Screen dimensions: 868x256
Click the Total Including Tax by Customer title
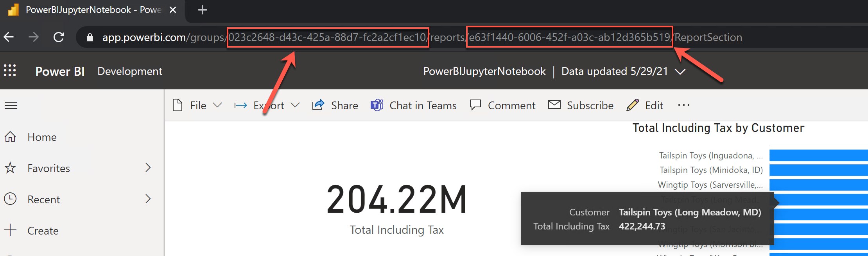click(x=718, y=128)
